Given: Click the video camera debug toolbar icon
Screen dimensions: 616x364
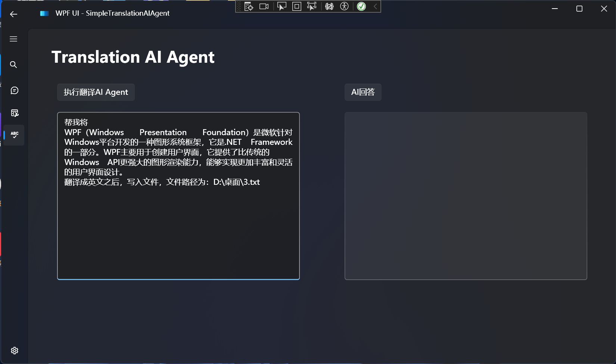Looking at the screenshot, I should click(x=264, y=6).
